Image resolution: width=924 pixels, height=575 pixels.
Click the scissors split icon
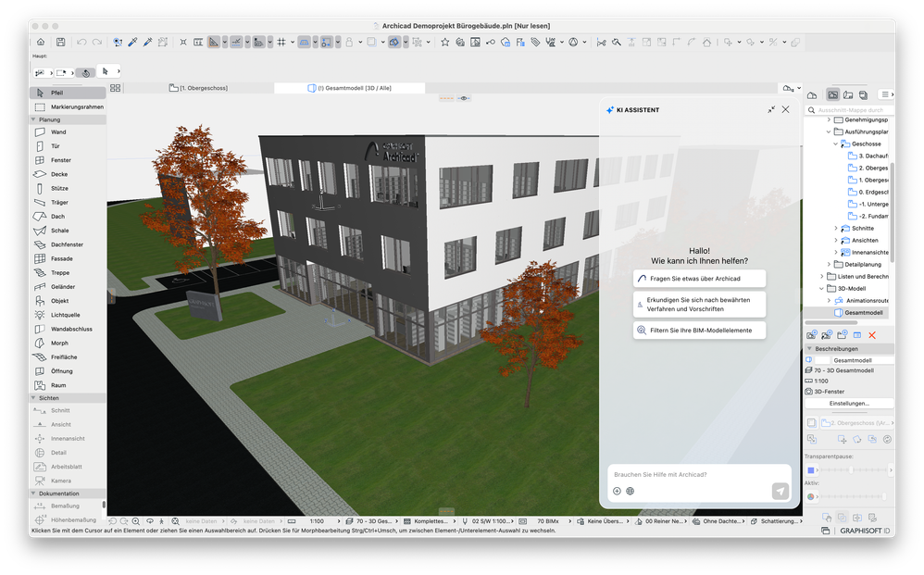pos(601,42)
